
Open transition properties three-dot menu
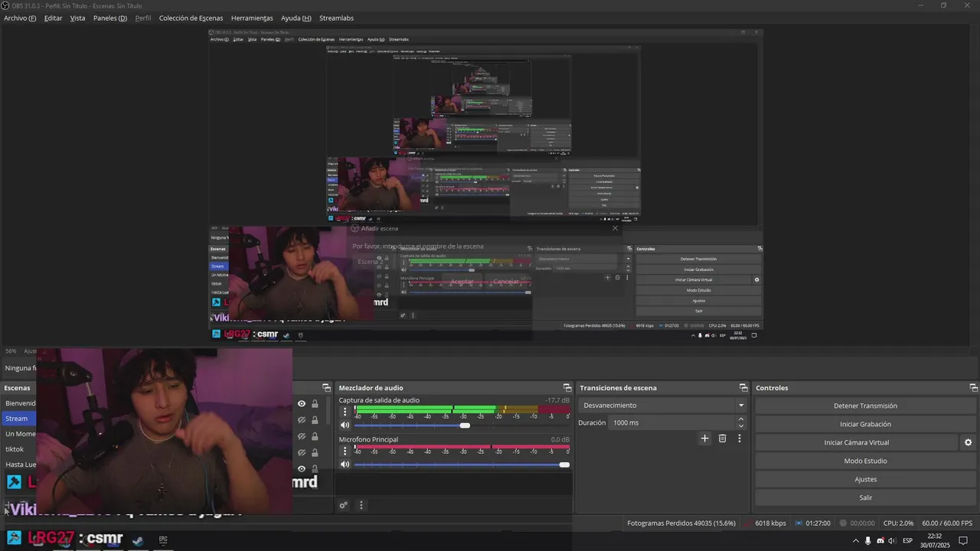(740, 439)
